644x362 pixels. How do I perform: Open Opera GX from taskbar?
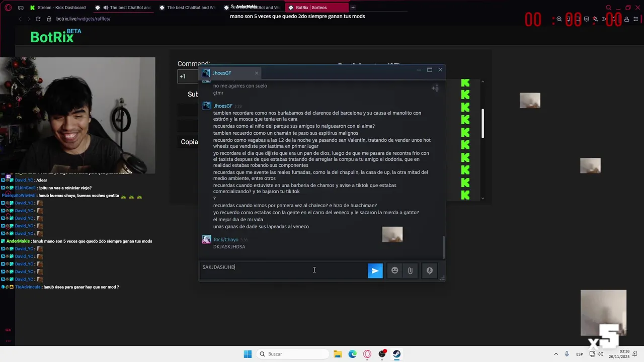[x=367, y=354]
